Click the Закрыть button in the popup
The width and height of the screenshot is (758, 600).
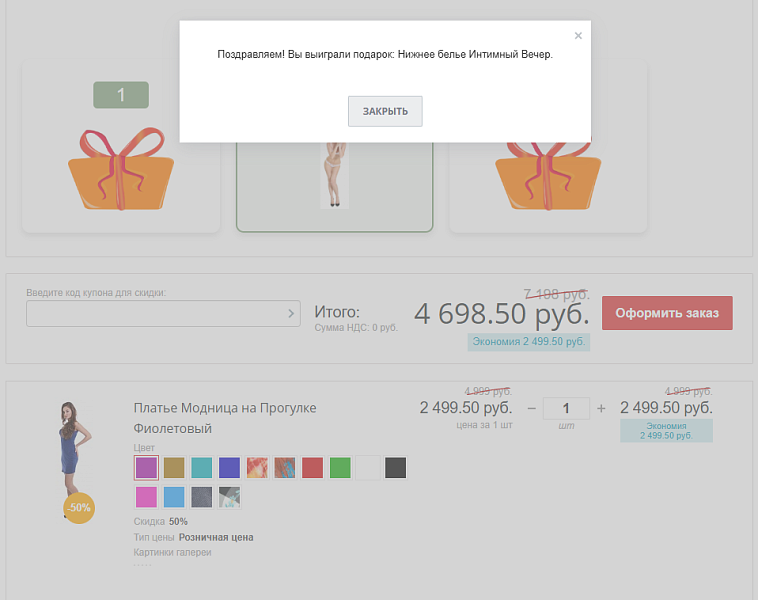coord(385,111)
